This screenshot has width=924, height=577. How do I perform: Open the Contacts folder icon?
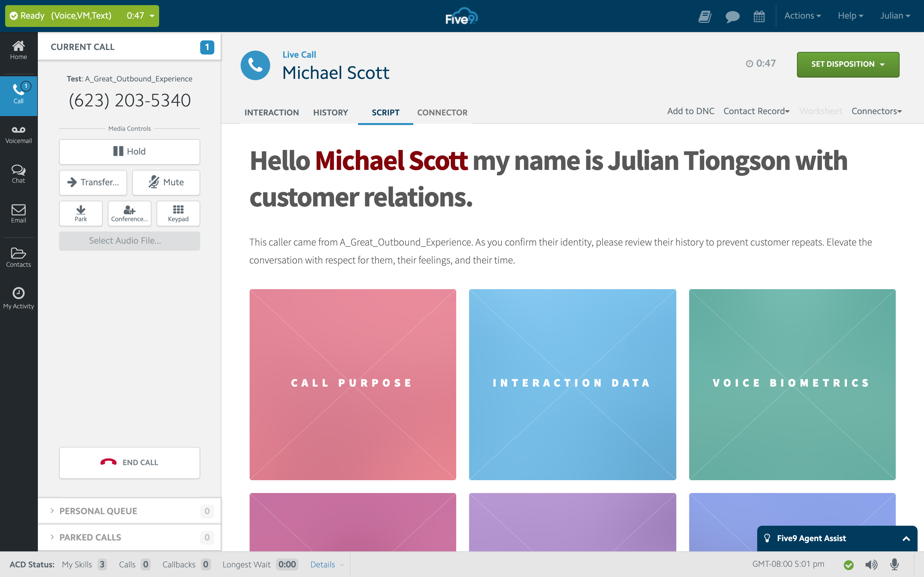[18, 257]
